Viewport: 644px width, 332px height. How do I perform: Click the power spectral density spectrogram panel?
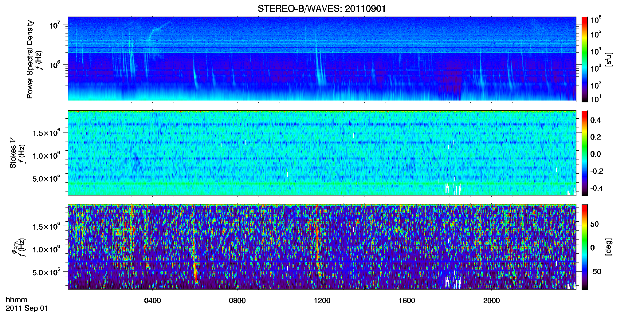tap(322, 59)
